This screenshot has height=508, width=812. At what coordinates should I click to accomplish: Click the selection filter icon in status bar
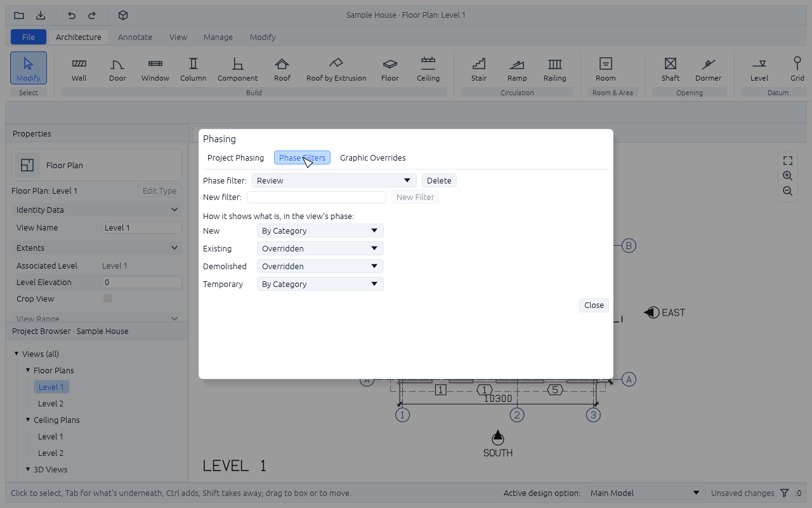click(x=785, y=493)
